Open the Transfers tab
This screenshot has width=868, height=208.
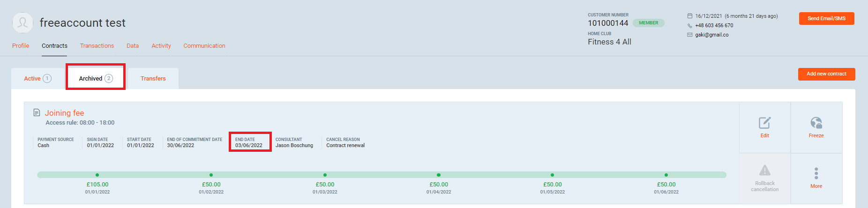tap(153, 79)
